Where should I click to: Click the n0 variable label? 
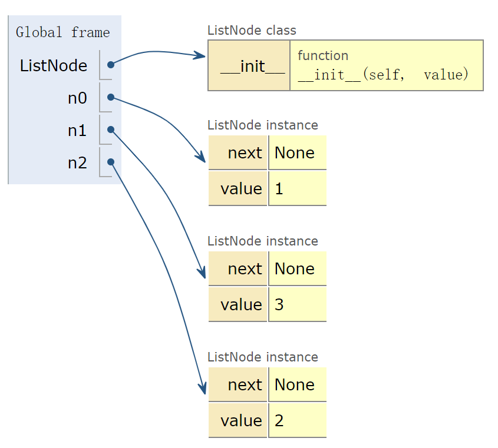click(77, 98)
